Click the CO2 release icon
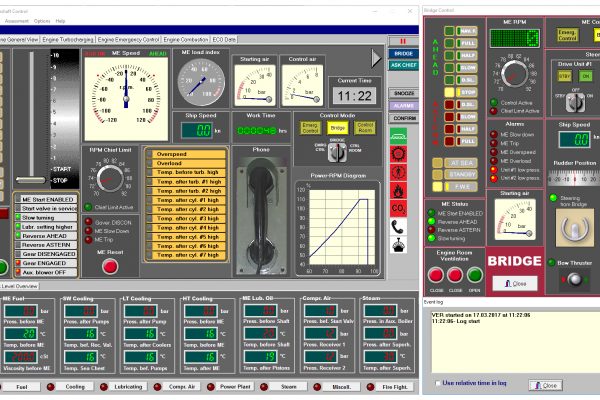The image size is (600, 400). click(398, 209)
